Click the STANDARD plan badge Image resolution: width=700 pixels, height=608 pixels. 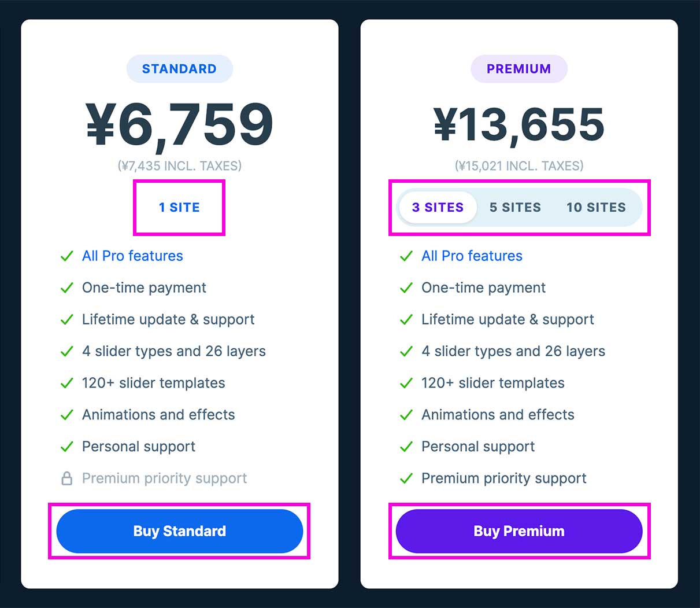coord(180,69)
